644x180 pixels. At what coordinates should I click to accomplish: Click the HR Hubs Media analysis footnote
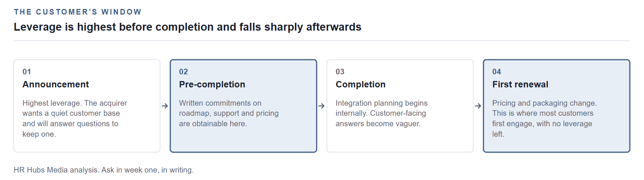[104, 170]
